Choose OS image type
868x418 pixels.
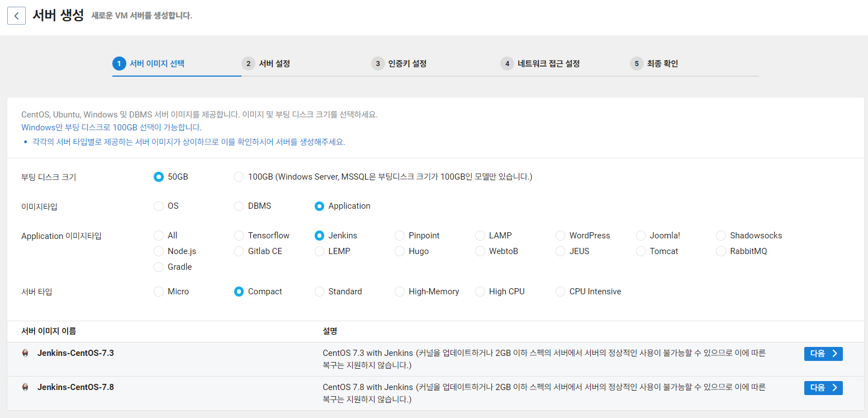159,206
